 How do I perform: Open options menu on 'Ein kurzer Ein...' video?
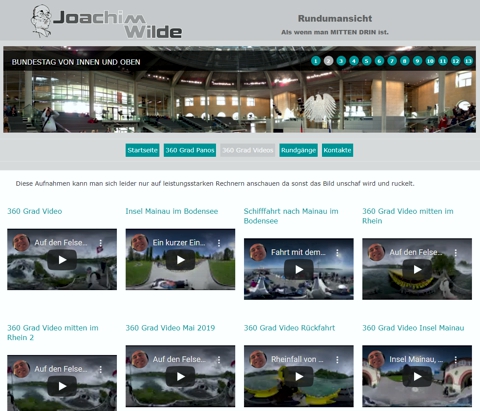tap(219, 243)
